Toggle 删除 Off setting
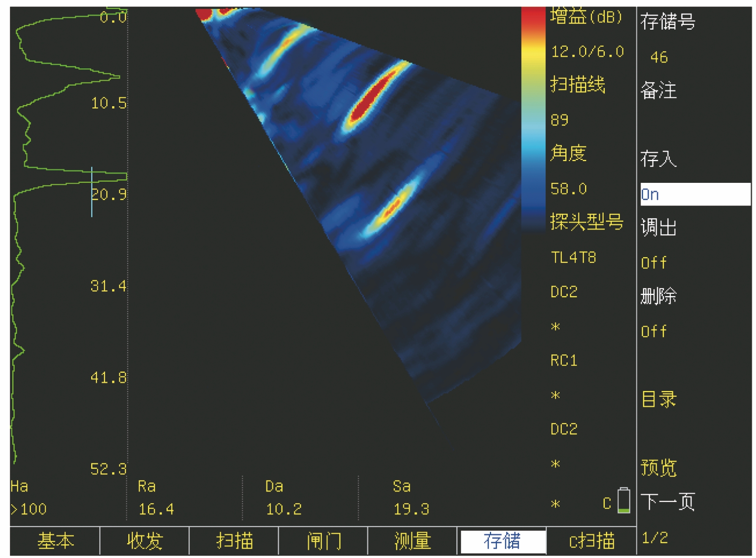The height and width of the screenshot is (558, 756). coord(654,331)
